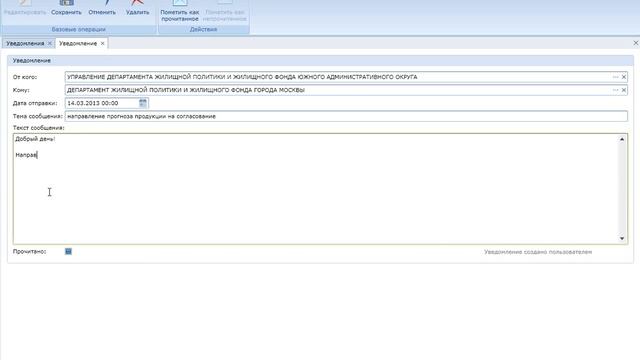This screenshot has width=640, height=360.
Task: Click the Отменить (cancel) toolbar button
Action: coord(102,8)
